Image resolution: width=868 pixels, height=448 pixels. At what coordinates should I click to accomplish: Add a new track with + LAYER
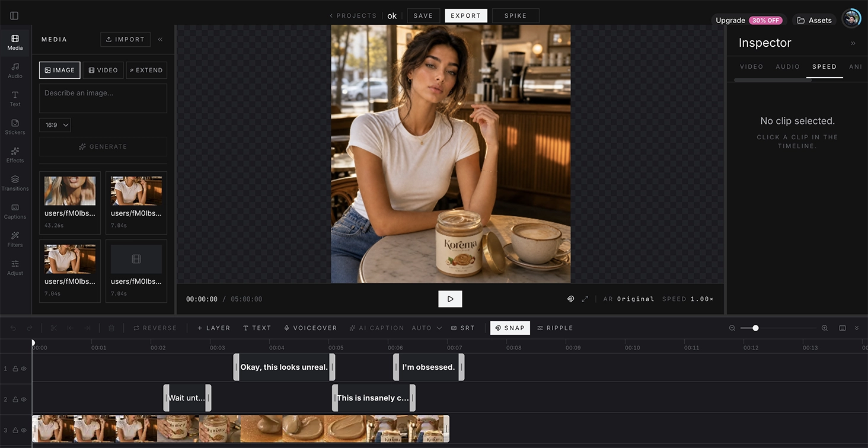pos(213,328)
